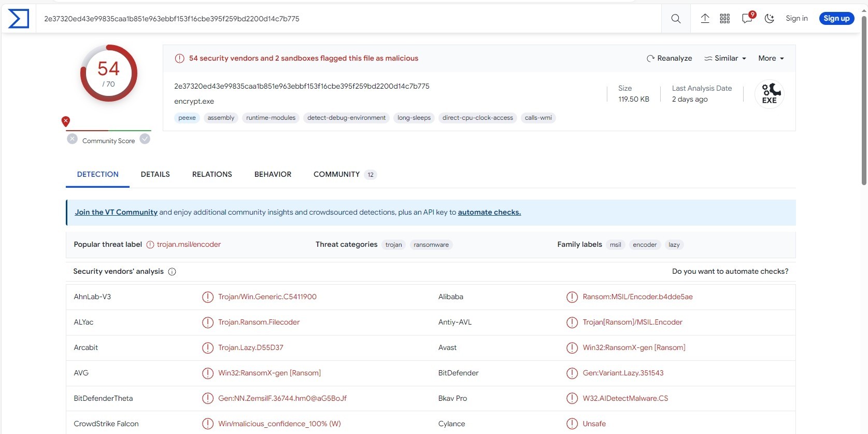Open the notifications comment icon
Screen dimensions: 868x434
(x=747, y=19)
